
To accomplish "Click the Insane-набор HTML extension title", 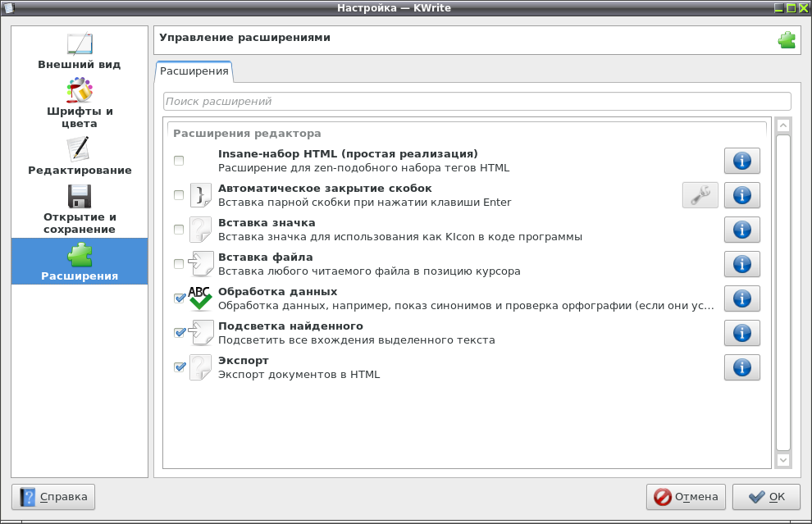I will click(x=348, y=154).
